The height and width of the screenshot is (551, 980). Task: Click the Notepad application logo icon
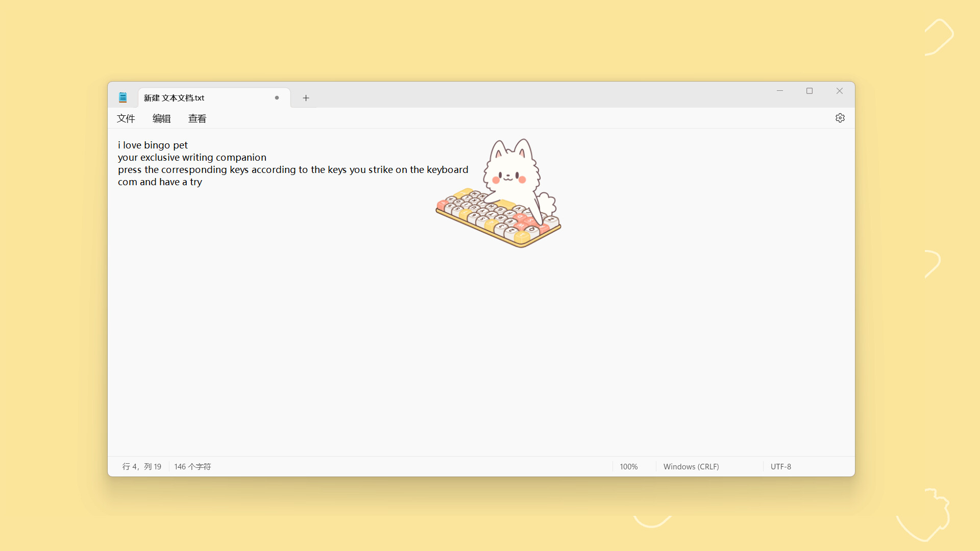click(x=122, y=97)
